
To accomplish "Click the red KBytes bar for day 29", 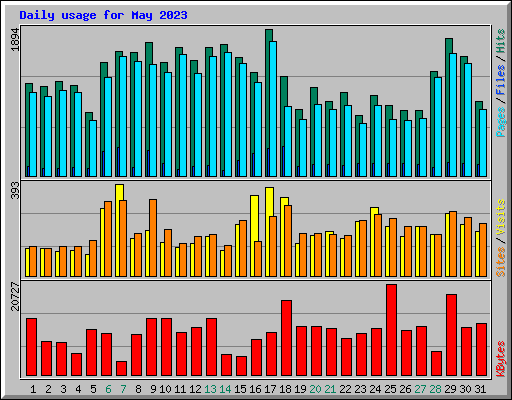I will (451, 335).
